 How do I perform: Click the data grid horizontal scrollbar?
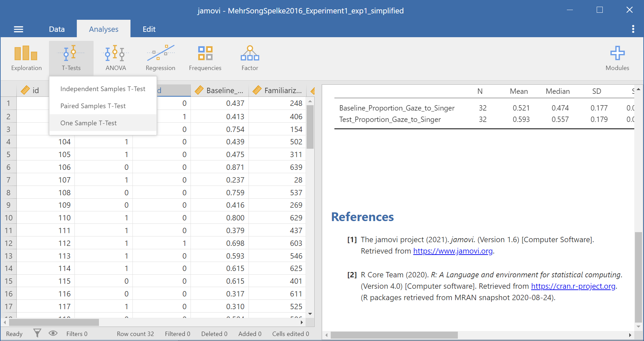point(54,322)
